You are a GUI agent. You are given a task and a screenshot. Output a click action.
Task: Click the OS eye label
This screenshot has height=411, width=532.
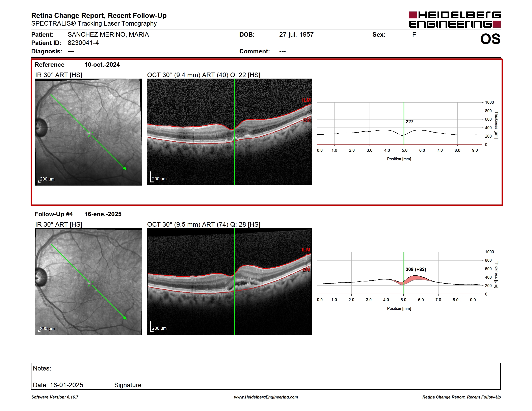[x=490, y=39]
